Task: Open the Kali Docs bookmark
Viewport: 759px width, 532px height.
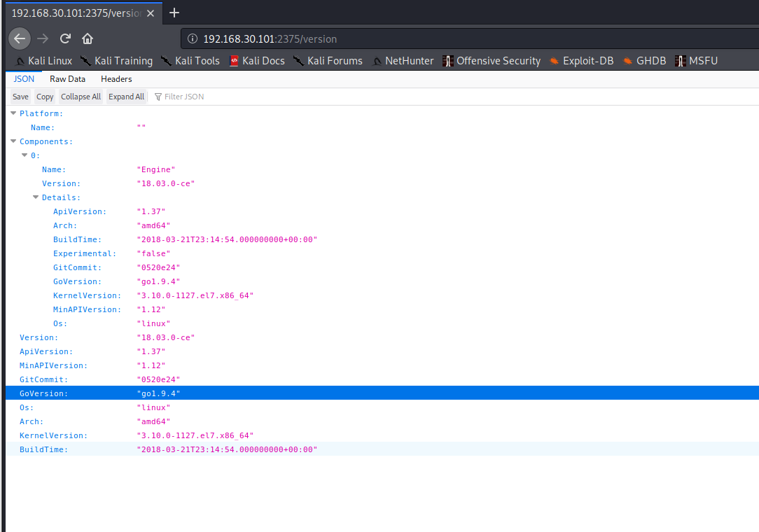Action: pyautogui.click(x=257, y=61)
